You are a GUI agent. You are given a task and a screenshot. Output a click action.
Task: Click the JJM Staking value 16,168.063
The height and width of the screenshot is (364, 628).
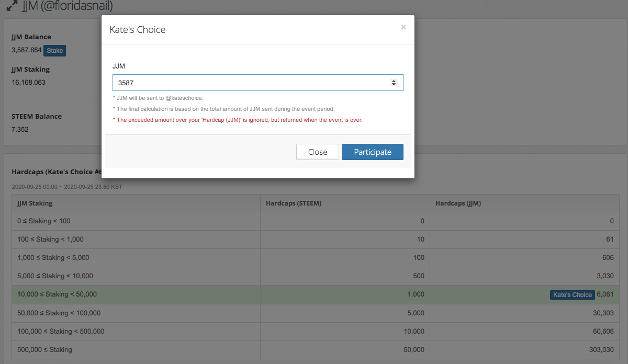(28, 83)
